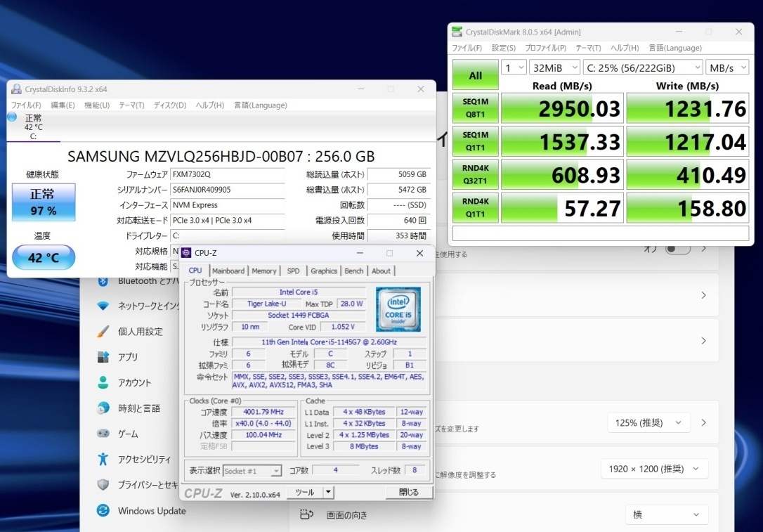Open Gaming (ゲーム) controller icon
Viewport: 763px width, 532px height.
pos(103,433)
